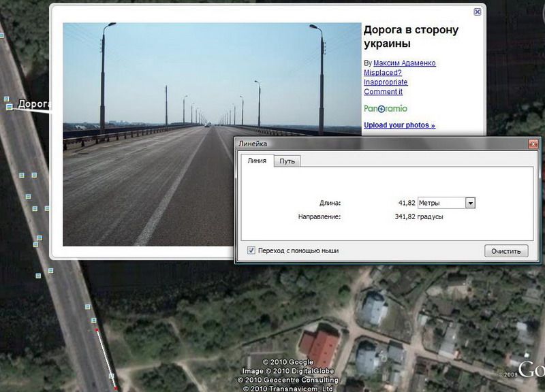The width and height of the screenshot is (545, 392).
Task: Click the photo icon nearest the ruler line's lower end
Action: (x=112, y=375)
